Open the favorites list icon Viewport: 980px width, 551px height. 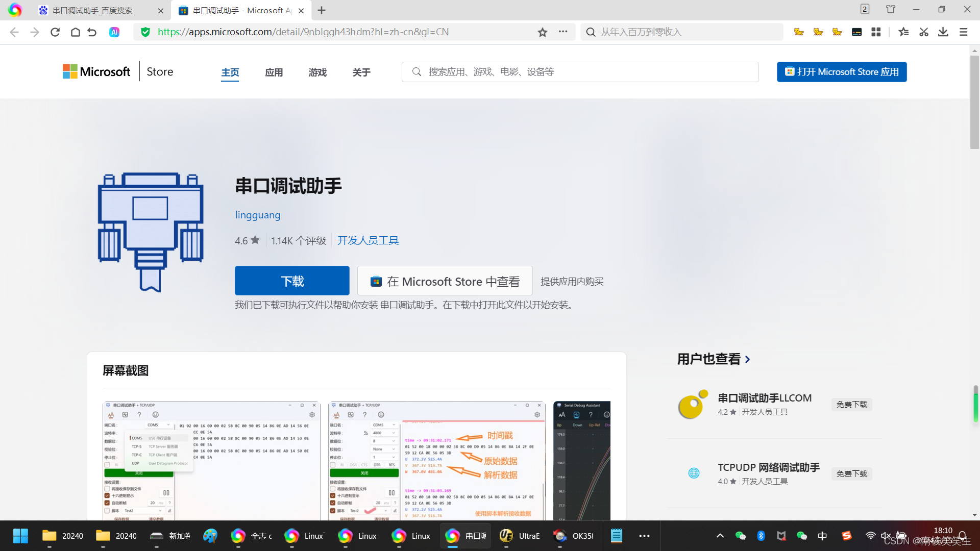(903, 32)
